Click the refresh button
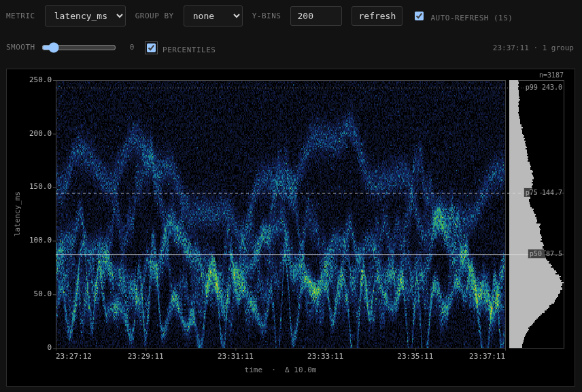 coord(377,16)
